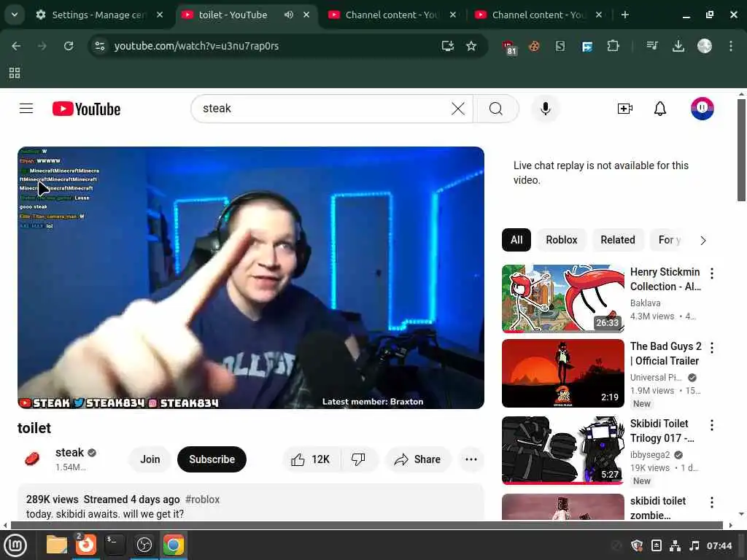Open Henry Stickmin Collection video title

(x=665, y=279)
